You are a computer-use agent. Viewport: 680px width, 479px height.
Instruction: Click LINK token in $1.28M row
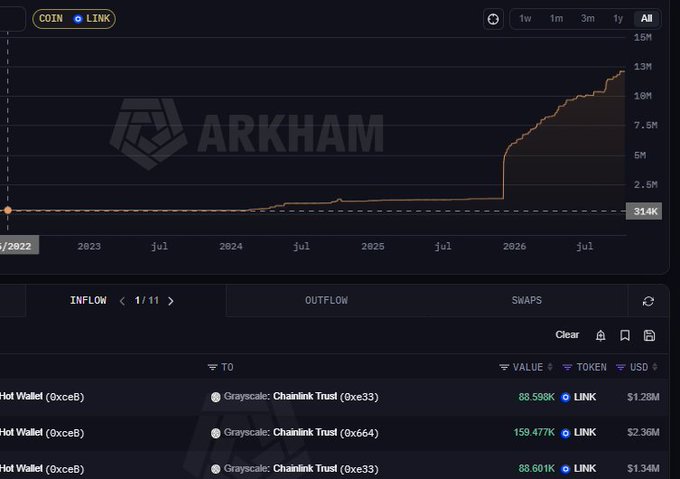click(x=579, y=397)
